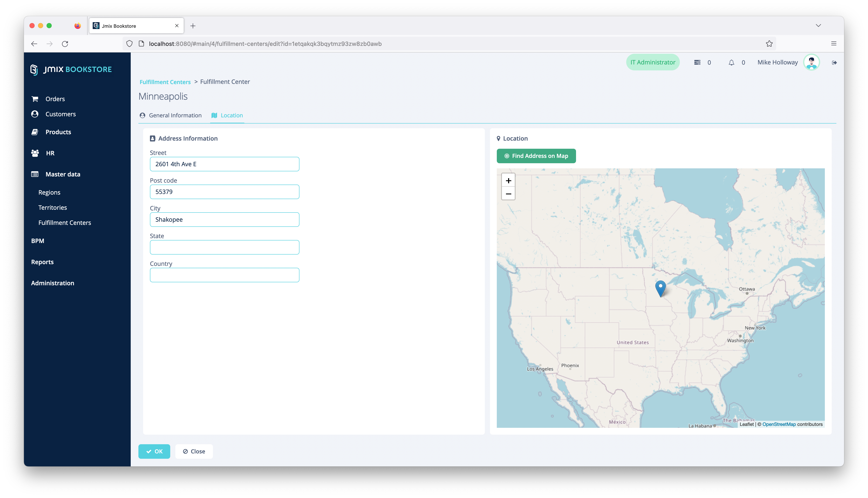Click the logout icon next to avatar
Viewport: 868px width, 498px height.
click(834, 63)
